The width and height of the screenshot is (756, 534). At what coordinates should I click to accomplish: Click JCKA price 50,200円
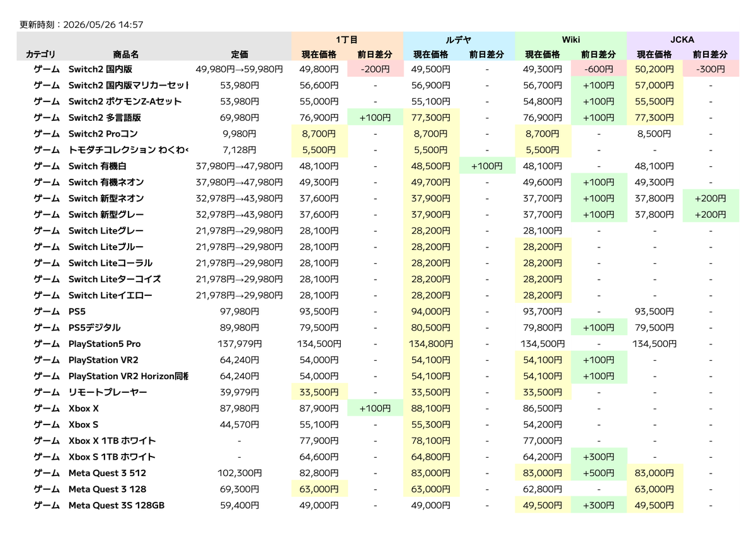coord(655,69)
